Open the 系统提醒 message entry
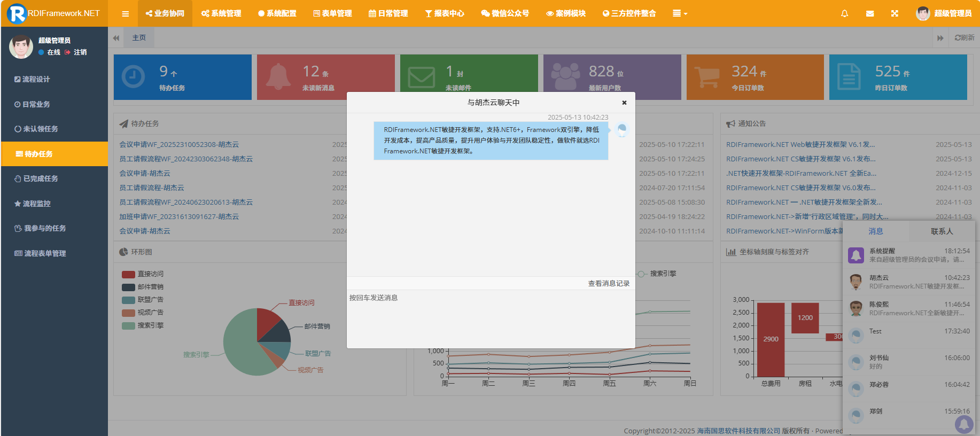This screenshot has height=436, width=980. point(909,255)
